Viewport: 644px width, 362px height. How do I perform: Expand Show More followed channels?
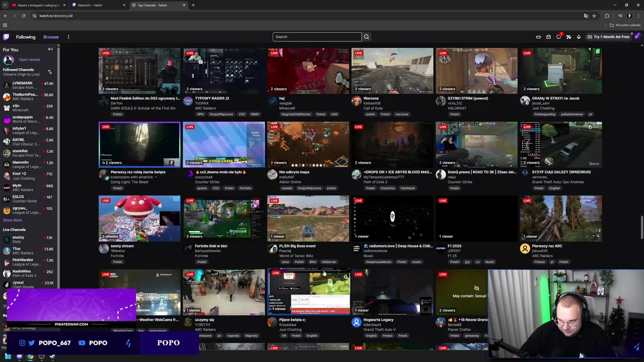(x=12, y=220)
